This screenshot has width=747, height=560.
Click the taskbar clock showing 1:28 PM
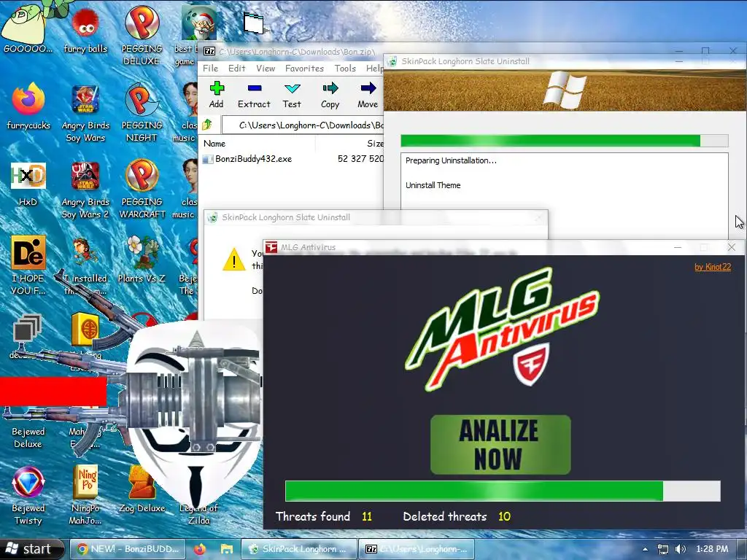tap(712, 549)
